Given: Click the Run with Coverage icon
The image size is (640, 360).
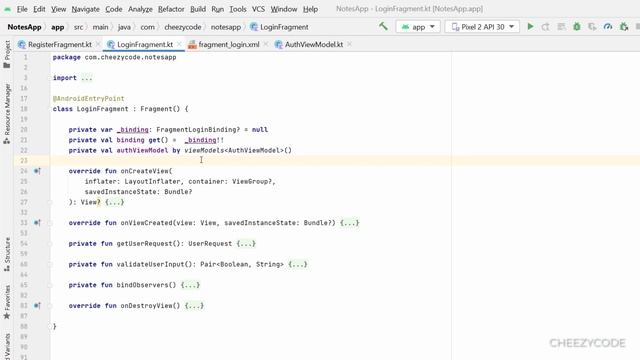Looking at the screenshot, I should tap(592, 27).
